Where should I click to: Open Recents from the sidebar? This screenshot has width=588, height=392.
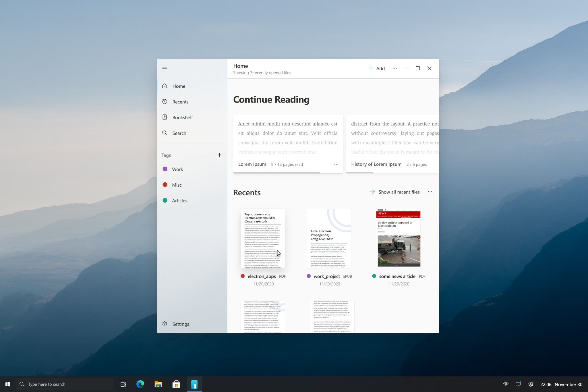pos(180,102)
